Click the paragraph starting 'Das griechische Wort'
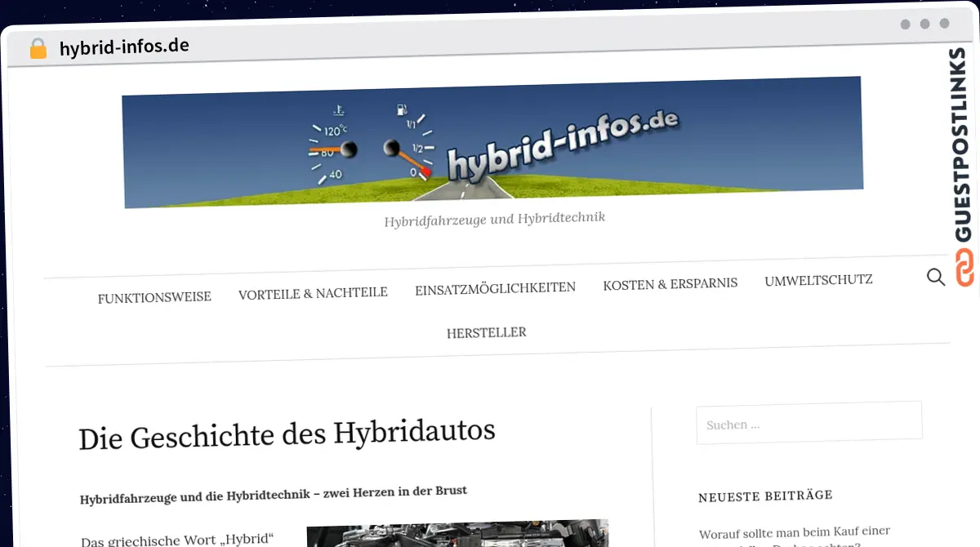 coord(177,540)
